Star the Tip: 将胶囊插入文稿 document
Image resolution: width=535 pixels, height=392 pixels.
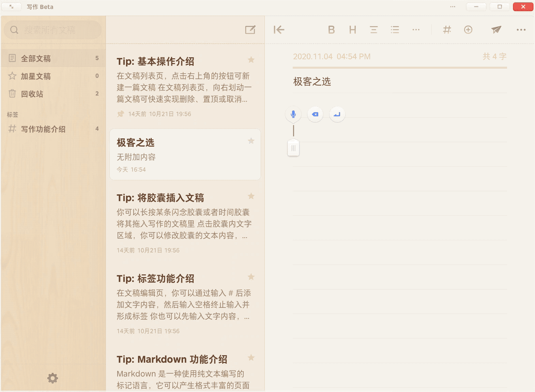(x=251, y=196)
